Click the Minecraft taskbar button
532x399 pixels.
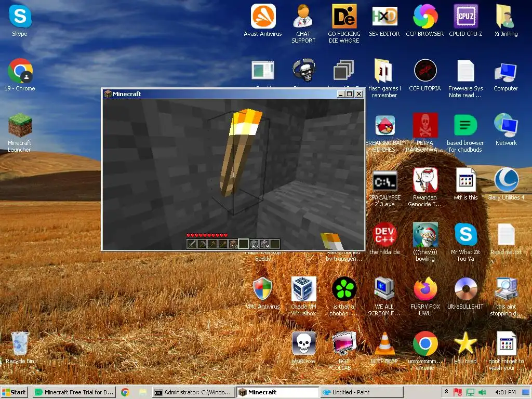click(277, 392)
